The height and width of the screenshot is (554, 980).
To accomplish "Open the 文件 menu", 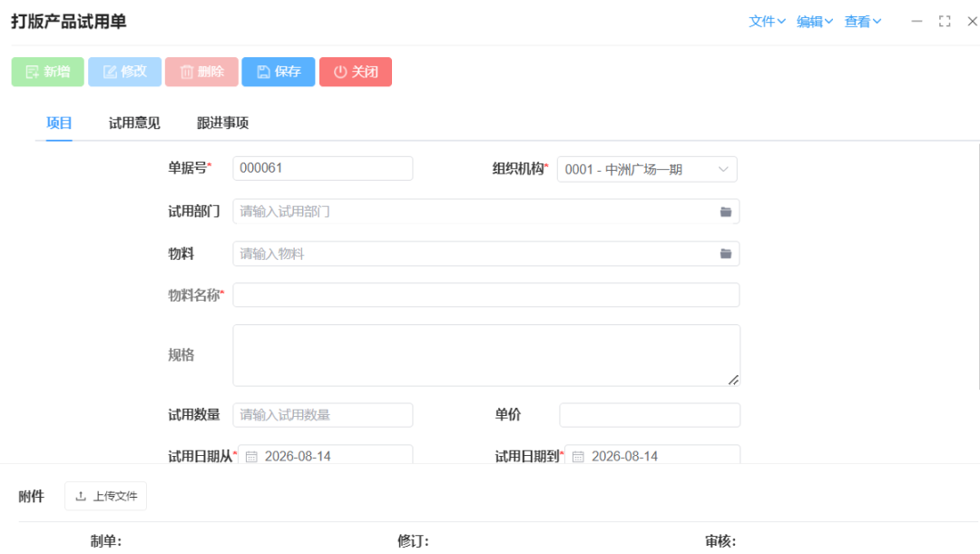I will (767, 21).
